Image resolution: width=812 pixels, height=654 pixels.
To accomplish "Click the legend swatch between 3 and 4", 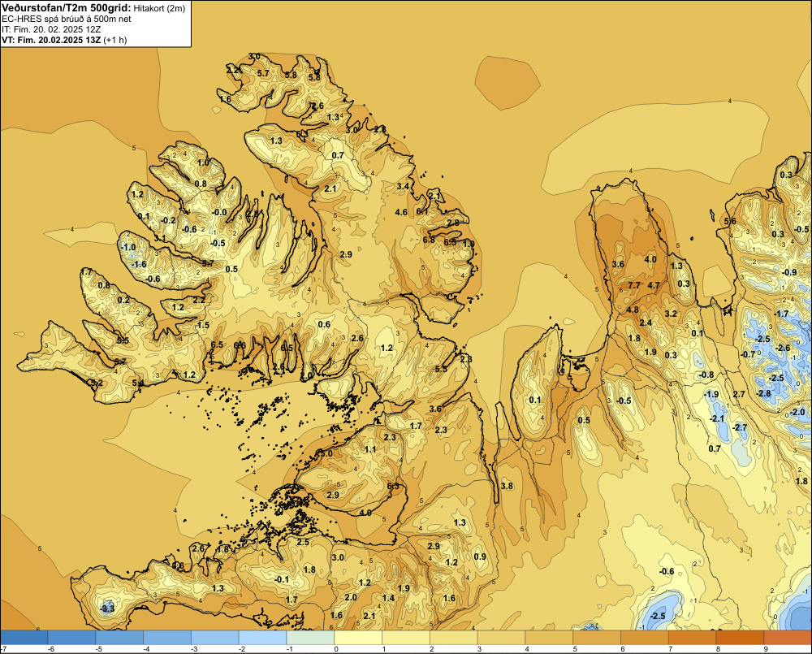I will [501, 638].
